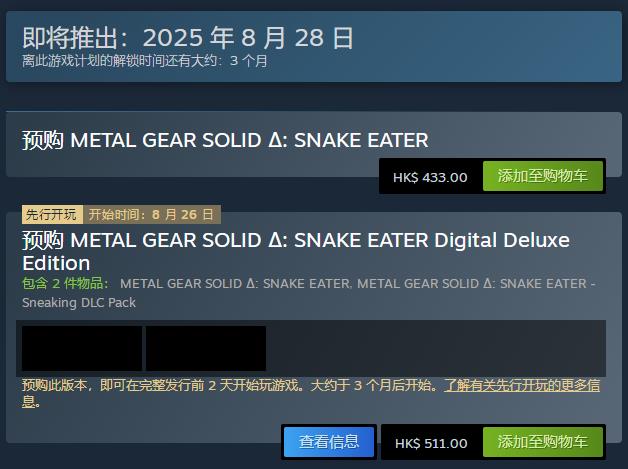Add standard SNAKE EATER pre-order to cart

click(x=543, y=177)
